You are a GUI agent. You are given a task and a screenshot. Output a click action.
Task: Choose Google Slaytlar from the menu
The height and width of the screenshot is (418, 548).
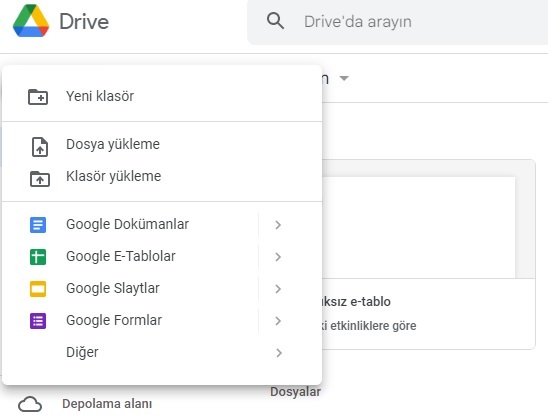(130, 289)
